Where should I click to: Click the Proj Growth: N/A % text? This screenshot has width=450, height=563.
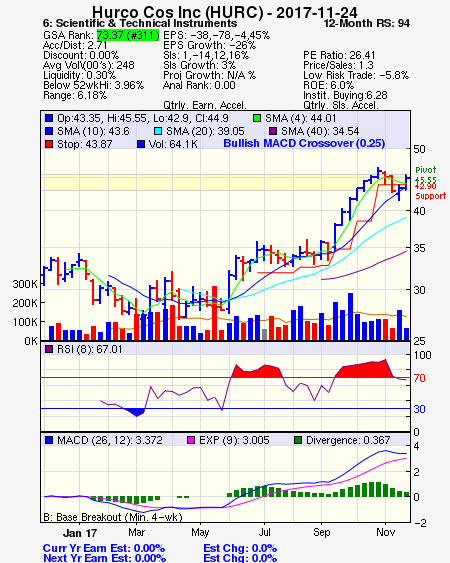click(210, 75)
